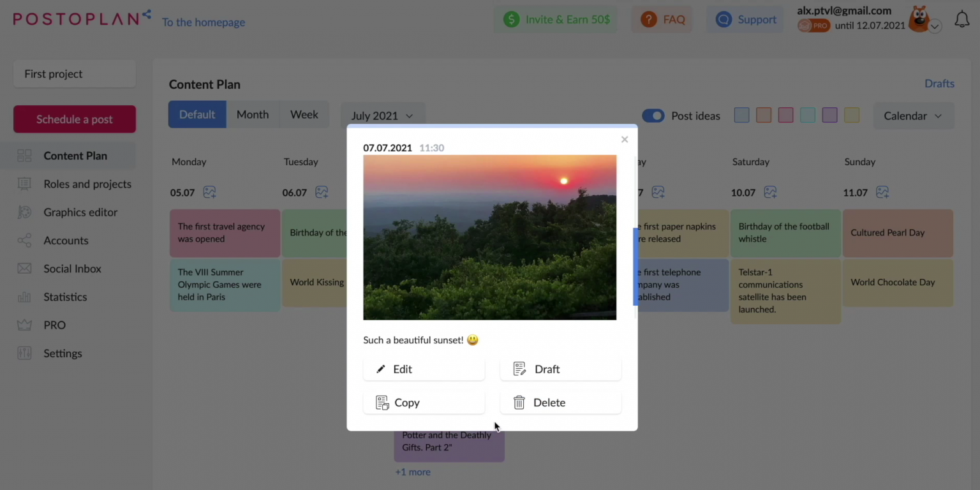
Task: Switch to the Month view tab
Action: [253, 114]
